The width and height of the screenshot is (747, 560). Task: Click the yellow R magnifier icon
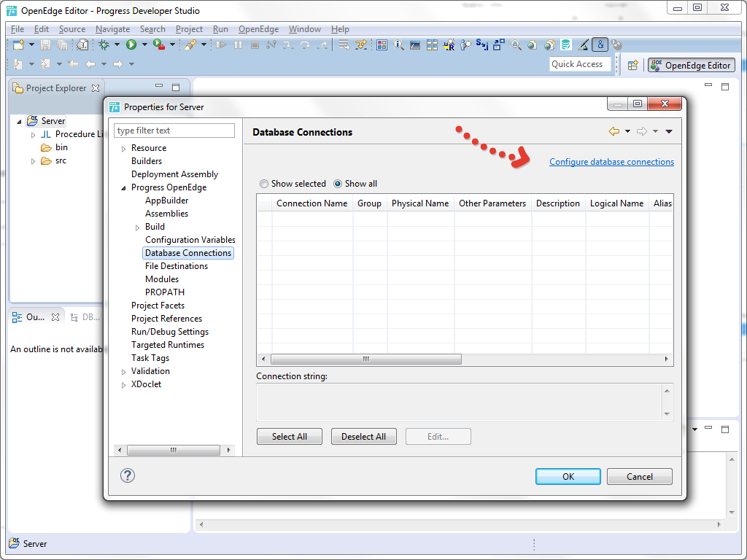pyautogui.click(x=449, y=44)
